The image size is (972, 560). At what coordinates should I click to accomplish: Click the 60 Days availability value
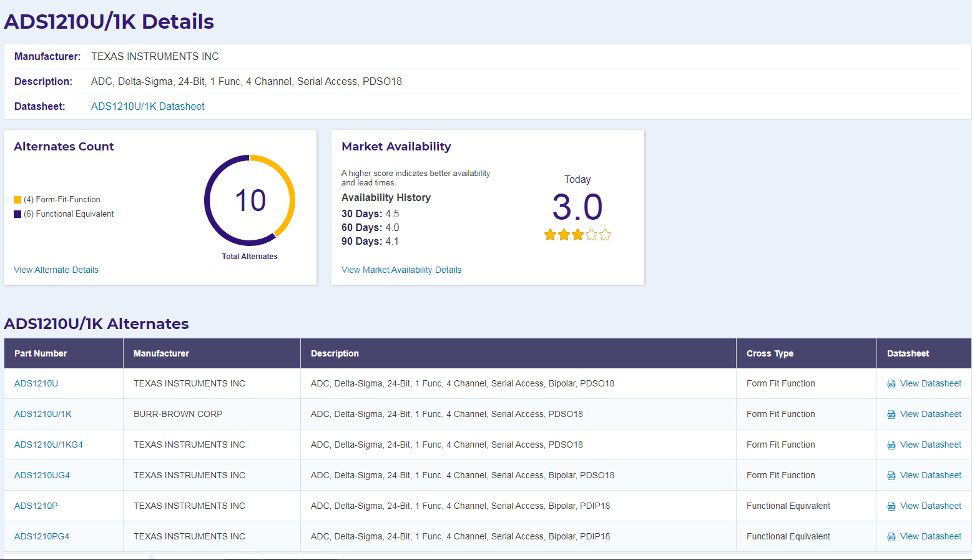pyautogui.click(x=392, y=227)
